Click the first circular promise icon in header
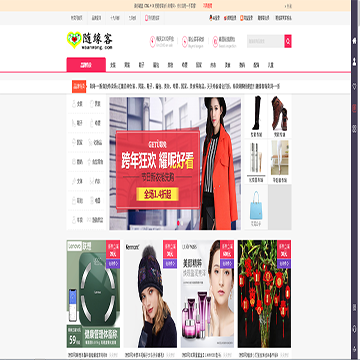360x360 pixels. pyautogui.click(x=153, y=41)
